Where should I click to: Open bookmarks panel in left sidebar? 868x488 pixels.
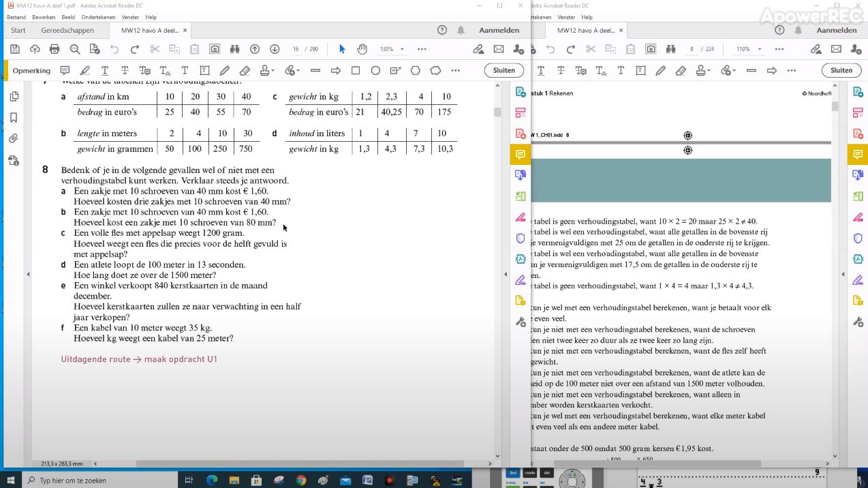[14, 118]
